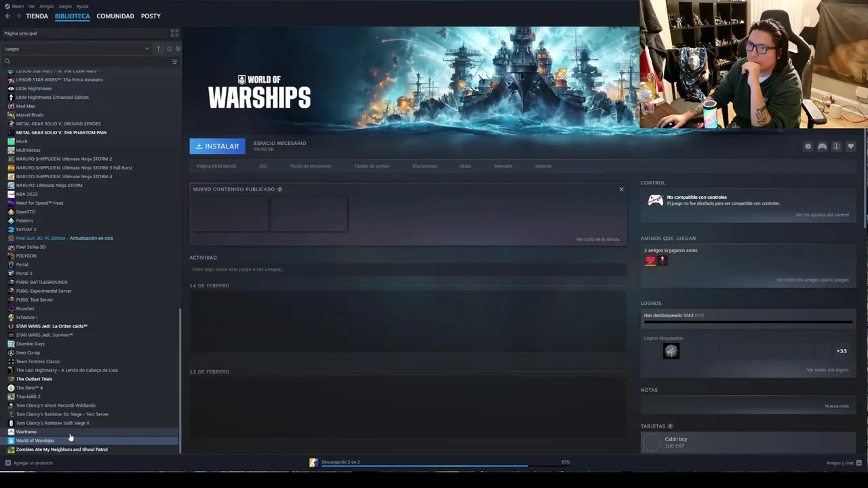Click the +33 more achievements badge
Screen dimensions: 868x488
(842, 351)
